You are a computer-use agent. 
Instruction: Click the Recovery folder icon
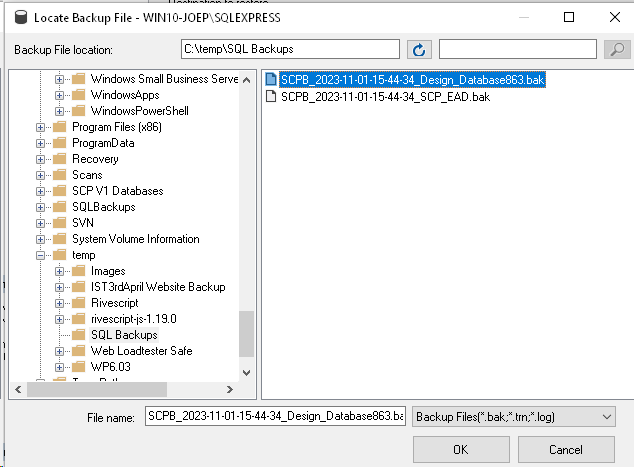click(x=60, y=159)
